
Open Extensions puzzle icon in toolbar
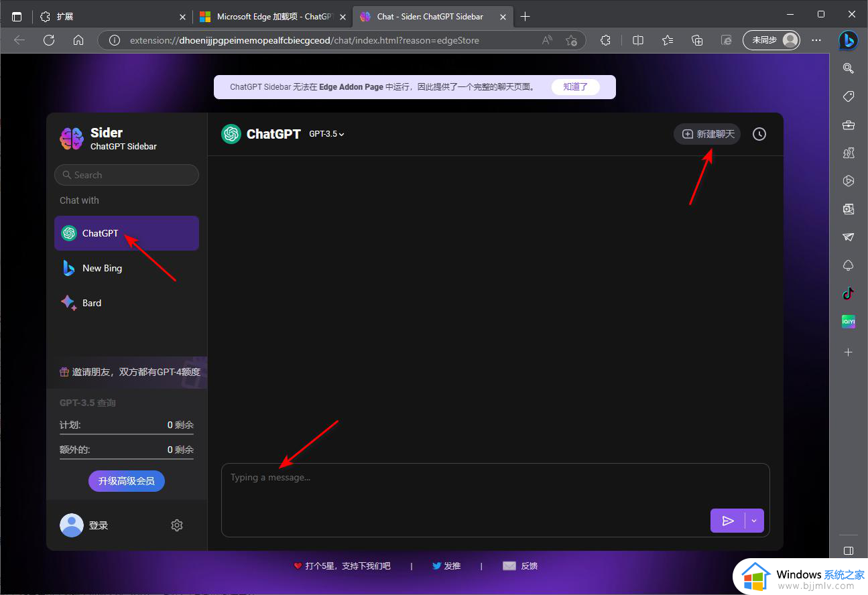[606, 40]
